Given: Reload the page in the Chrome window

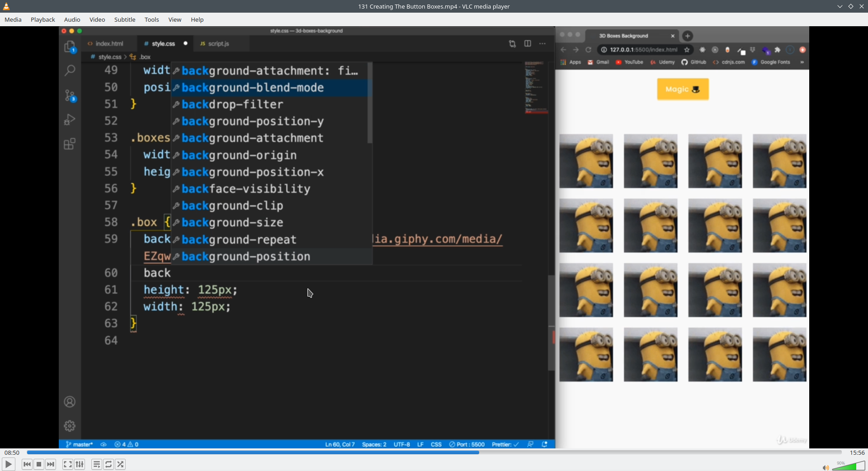Looking at the screenshot, I should 589,50.
